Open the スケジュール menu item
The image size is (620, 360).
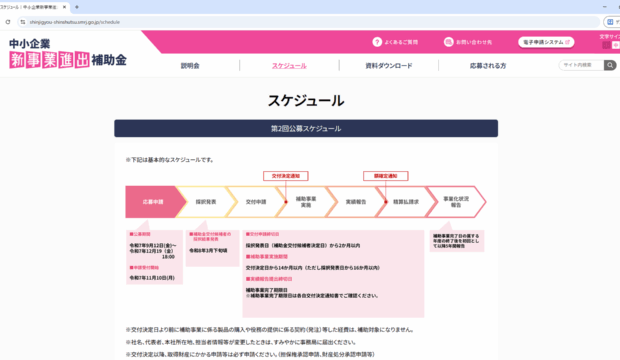click(x=289, y=66)
